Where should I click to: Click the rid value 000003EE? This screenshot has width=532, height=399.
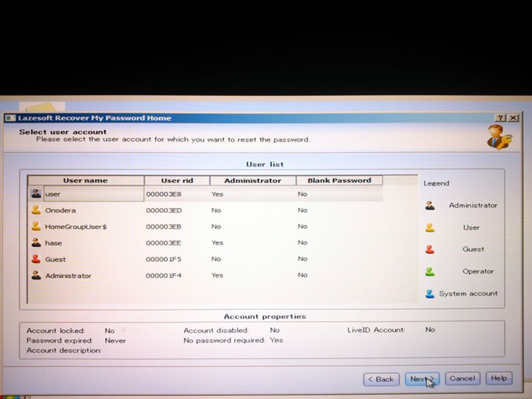[164, 243]
